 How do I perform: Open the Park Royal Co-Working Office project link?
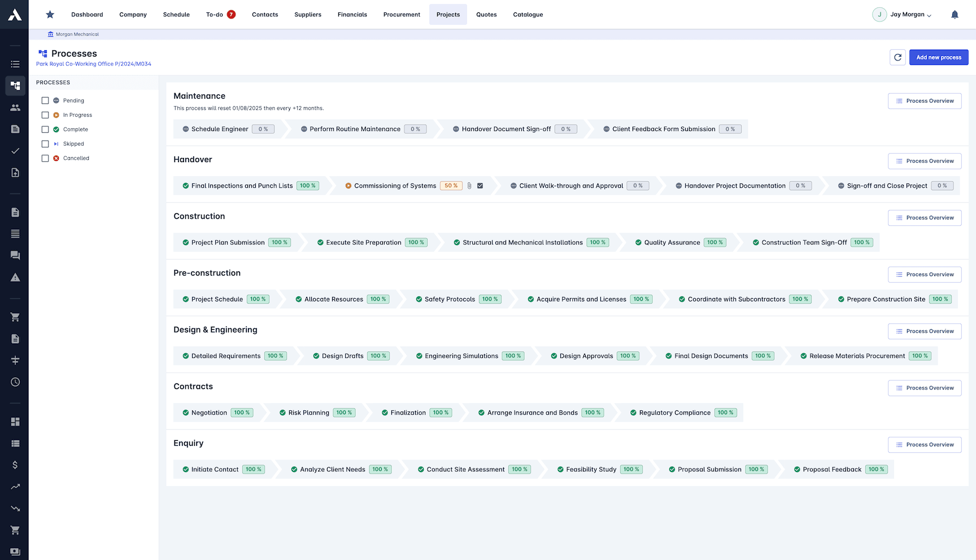(93, 63)
